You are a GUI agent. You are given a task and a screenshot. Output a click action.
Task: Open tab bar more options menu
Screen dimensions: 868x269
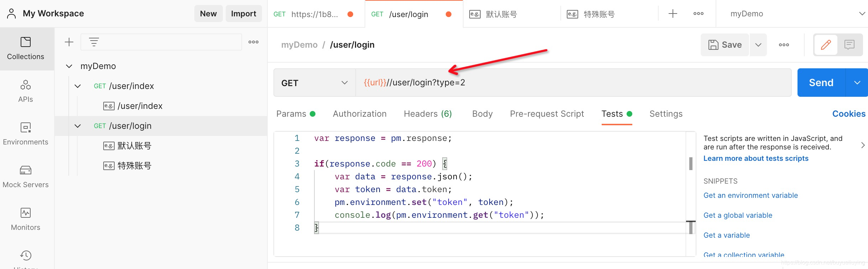coord(698,14)
